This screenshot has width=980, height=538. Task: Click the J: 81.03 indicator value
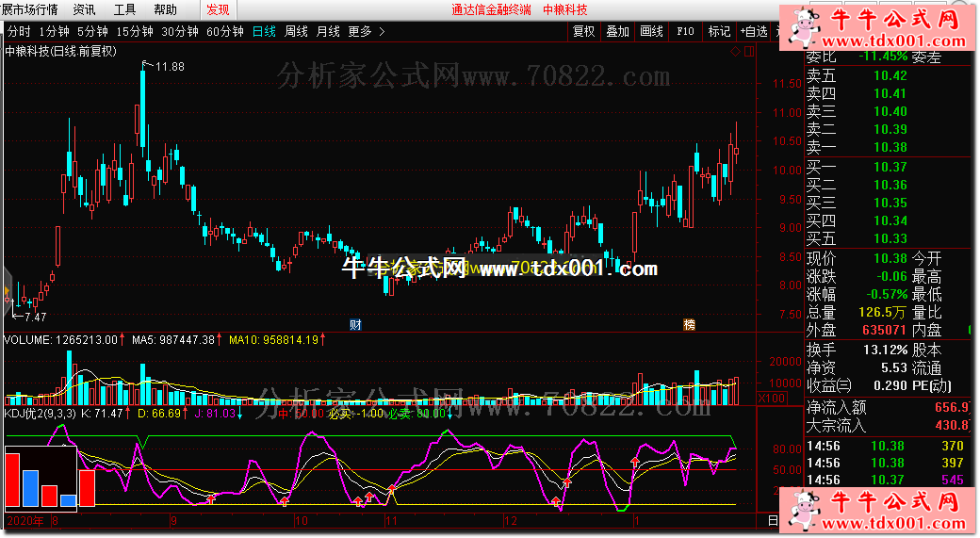click(215, 413)
